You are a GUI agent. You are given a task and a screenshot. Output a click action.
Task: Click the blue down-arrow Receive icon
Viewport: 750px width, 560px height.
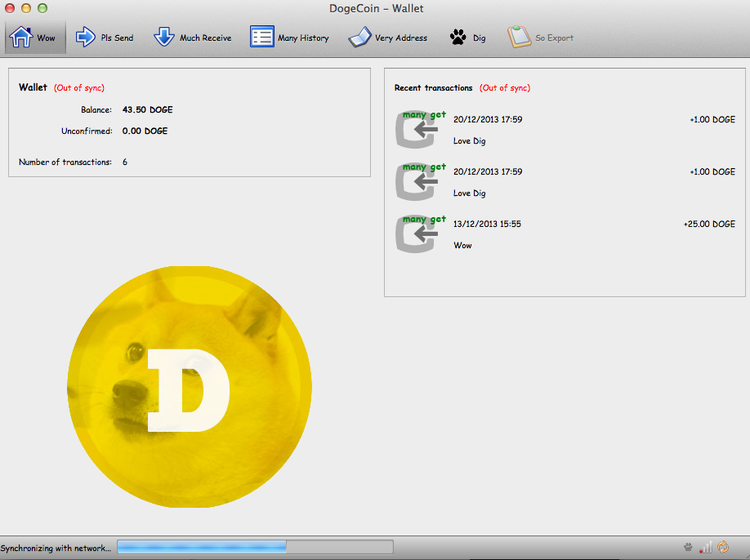(164, 37)
